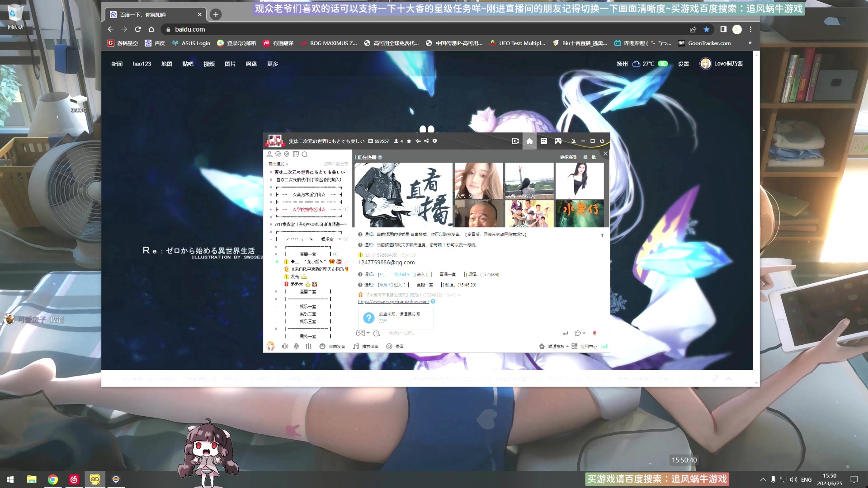Open the 自由模式 mode dropdown

278,164
